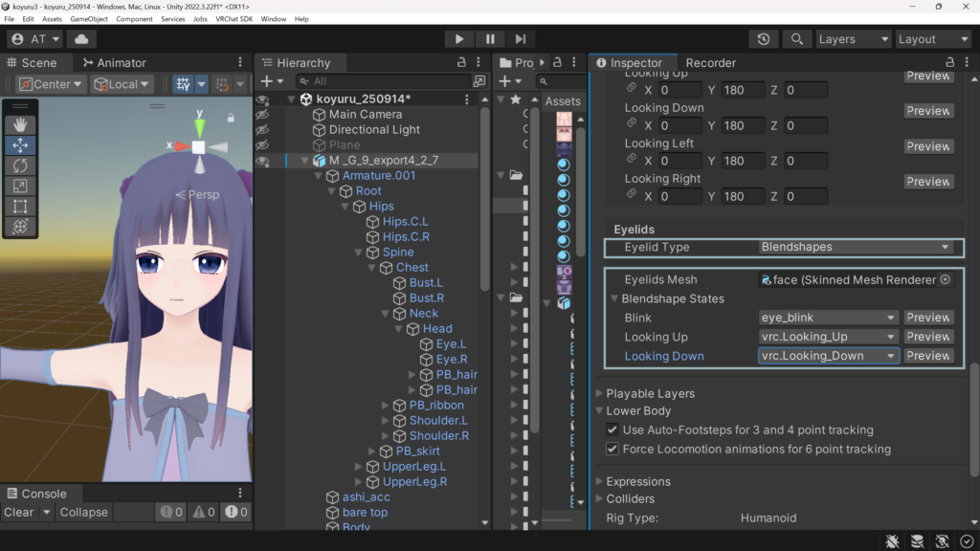Viewport: 980px width, 551px height.
Task: Click Preview button for Looking Down blendshape
Action: point(928,356)
